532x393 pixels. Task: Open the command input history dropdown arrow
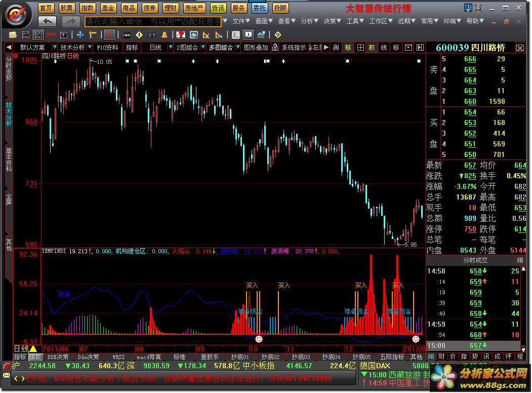coord(225,21)
